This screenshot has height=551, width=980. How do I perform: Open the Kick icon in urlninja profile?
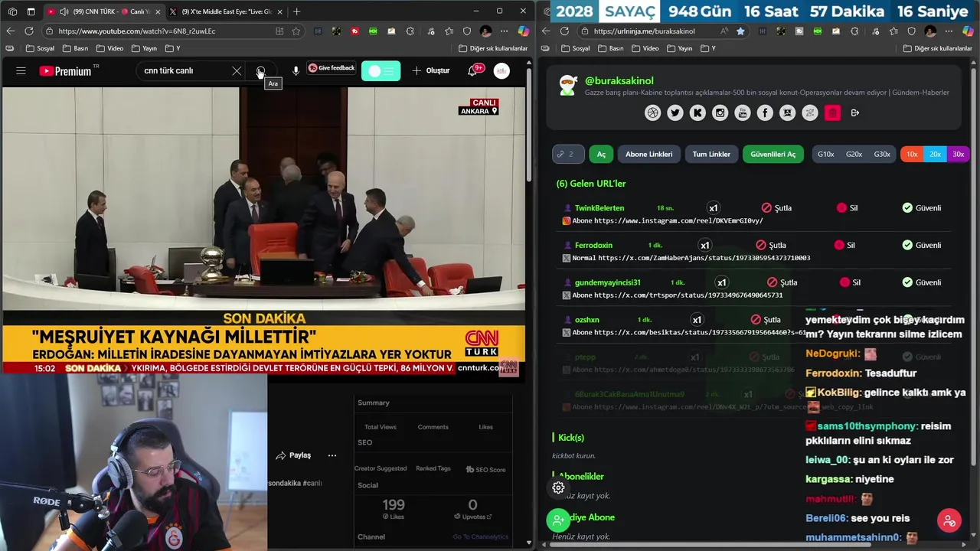pos(697,112)
